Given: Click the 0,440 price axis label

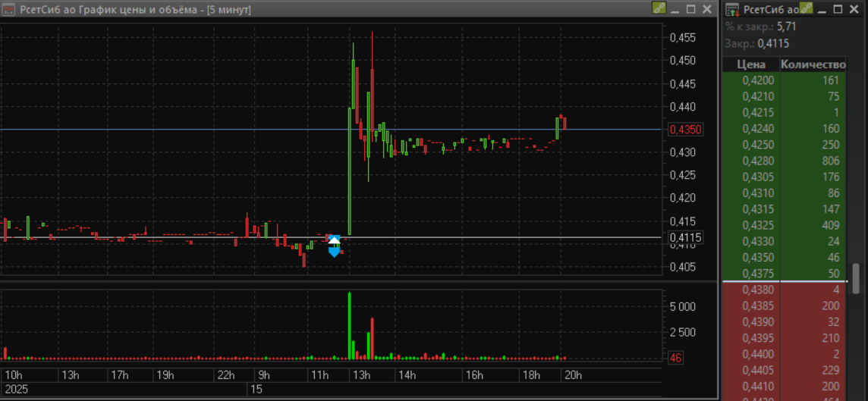Looking at the screenshot, I should pos(683,107).
